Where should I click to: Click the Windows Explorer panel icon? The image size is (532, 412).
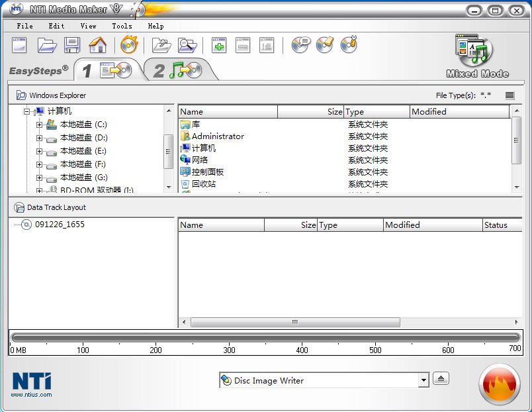(21, 95)
